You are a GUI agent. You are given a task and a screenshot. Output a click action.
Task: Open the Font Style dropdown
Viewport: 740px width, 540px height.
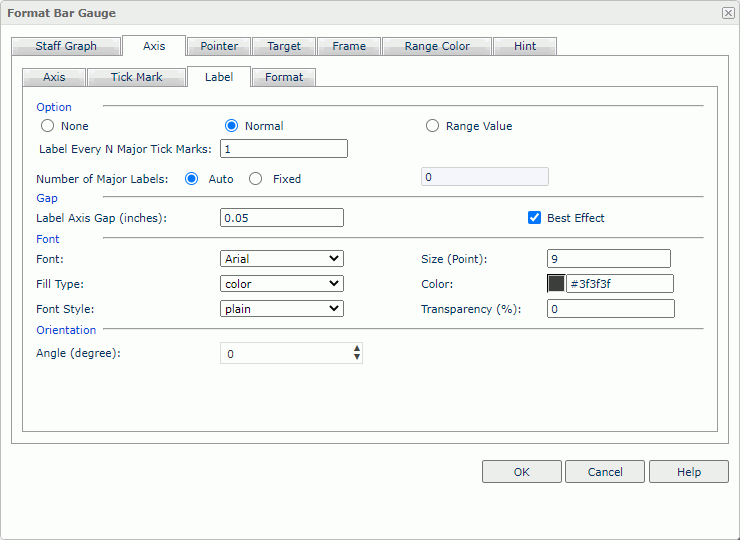tap(281, 309)
